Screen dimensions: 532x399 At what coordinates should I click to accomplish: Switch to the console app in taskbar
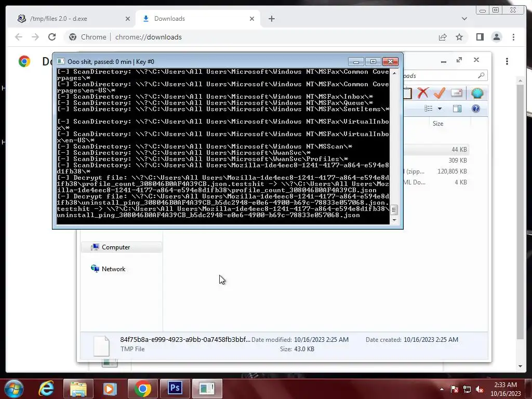pyautogui.click(x=207, y=389)
